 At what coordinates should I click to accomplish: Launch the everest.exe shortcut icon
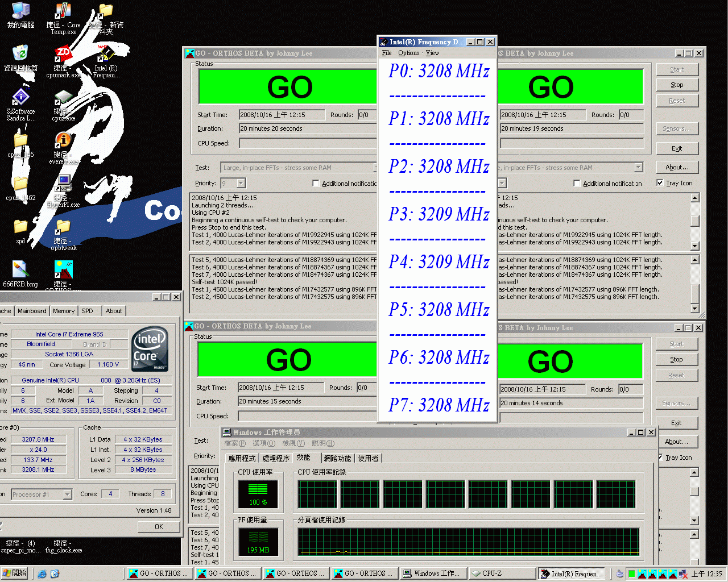pos(63,140)
